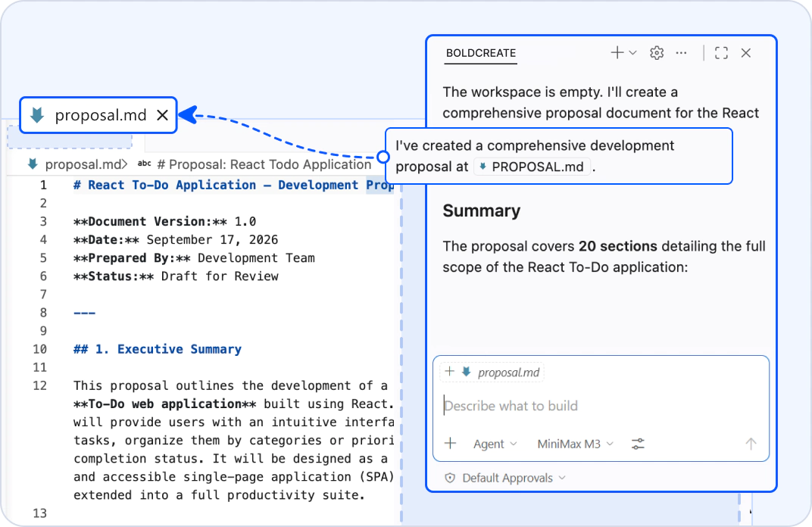Click the "extended into a full productivity suite." line

coord(220,495)
